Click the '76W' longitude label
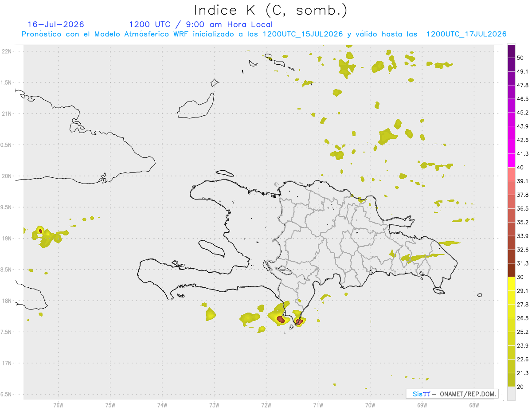 click(x=58, y=405)
